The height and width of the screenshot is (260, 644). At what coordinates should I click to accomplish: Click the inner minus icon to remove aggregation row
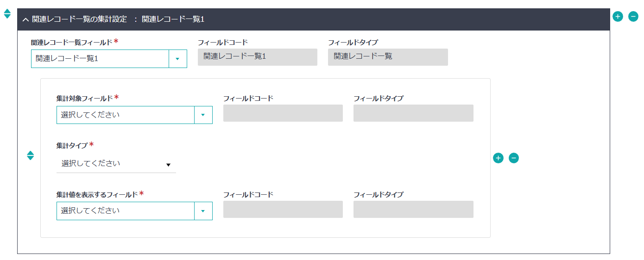(x=514, y=158)
